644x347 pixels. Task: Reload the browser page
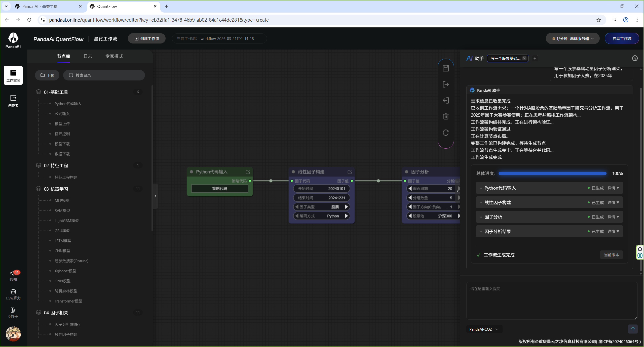click(29, 20)
